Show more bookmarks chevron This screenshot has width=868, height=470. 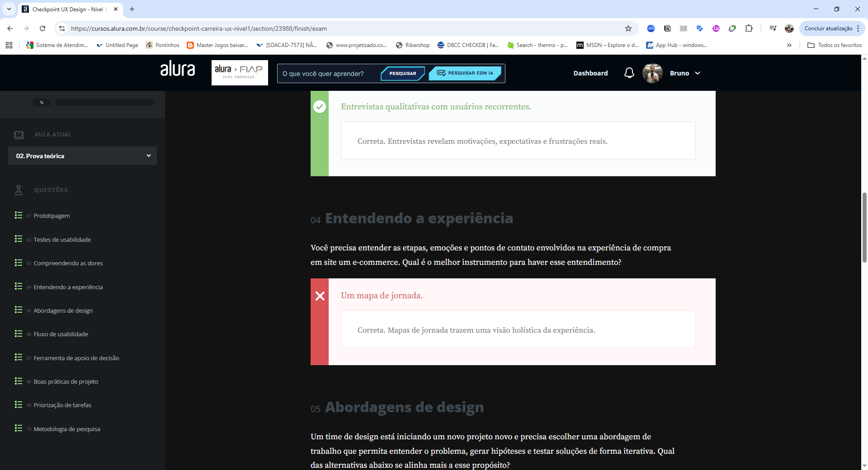click(789, 45)
